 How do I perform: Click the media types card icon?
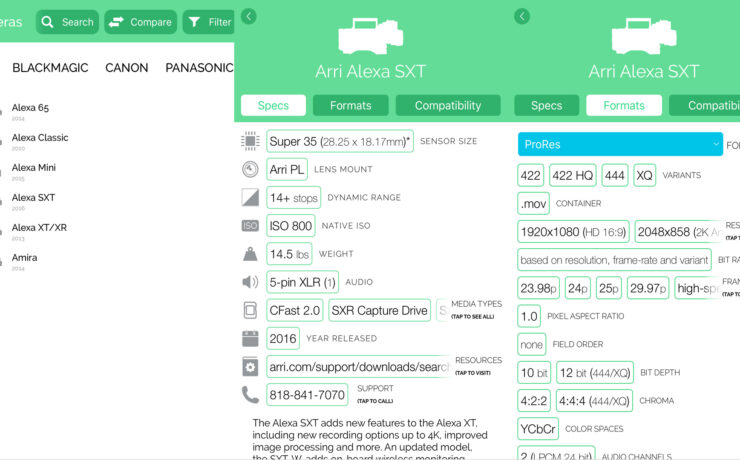pos(250,310)
